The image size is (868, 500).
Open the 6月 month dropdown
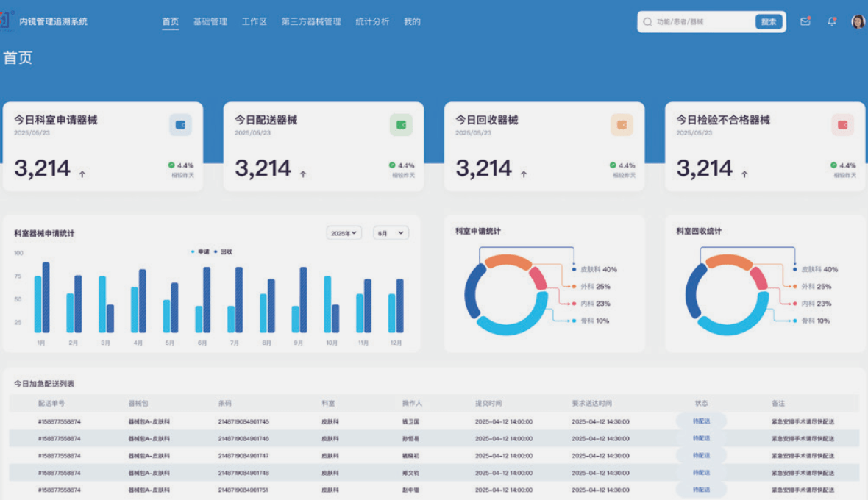[x=391, y=232]
